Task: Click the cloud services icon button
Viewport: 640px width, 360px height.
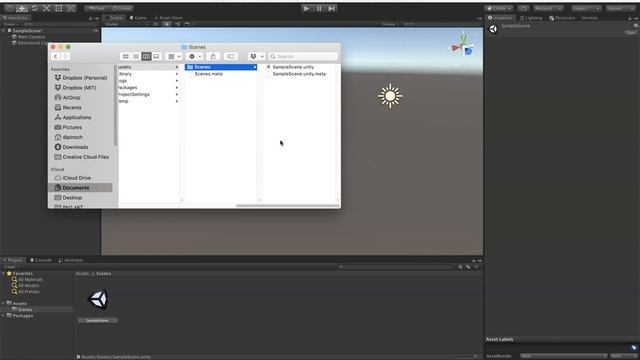Action: [523, 8]
